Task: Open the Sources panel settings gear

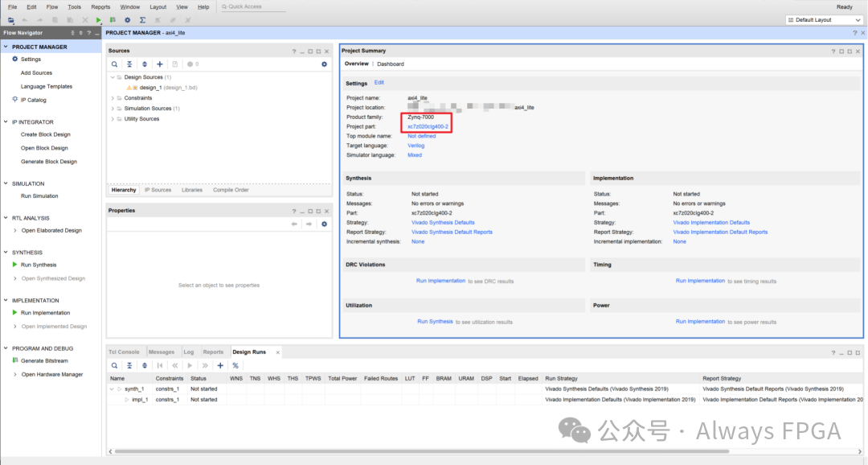Action: (325, 64)
